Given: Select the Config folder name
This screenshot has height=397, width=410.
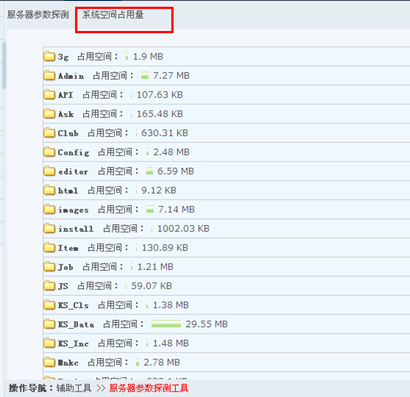Looking at the screenshot, I should (x=73, y=153).
